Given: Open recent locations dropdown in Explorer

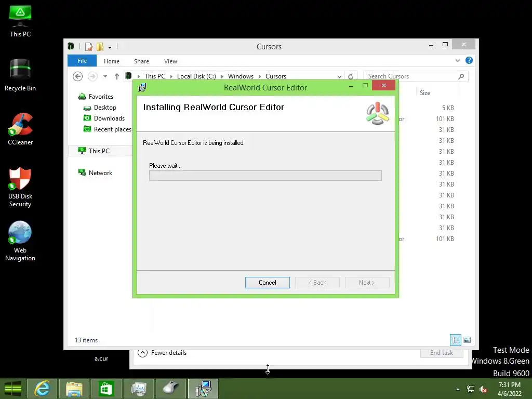Looking at the screenshot, I should click(x=105, y=76).
